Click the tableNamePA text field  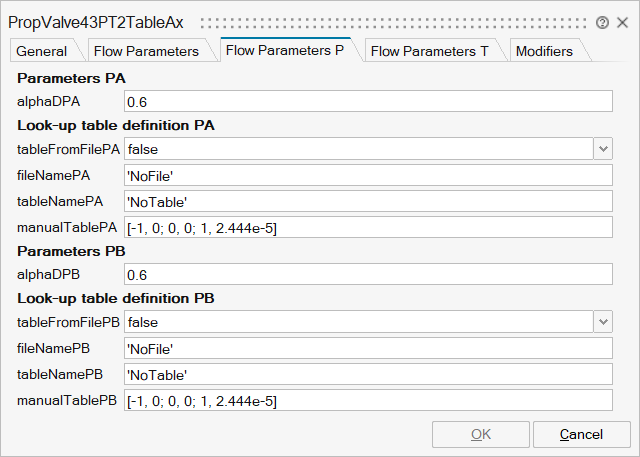coord(367,201)
